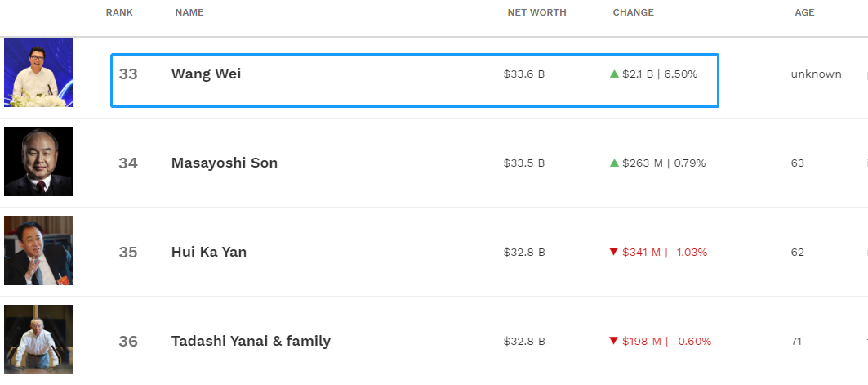Sort by the AGE column header
This screenshot has height=385, width=868.
click(x=804, y=12)
